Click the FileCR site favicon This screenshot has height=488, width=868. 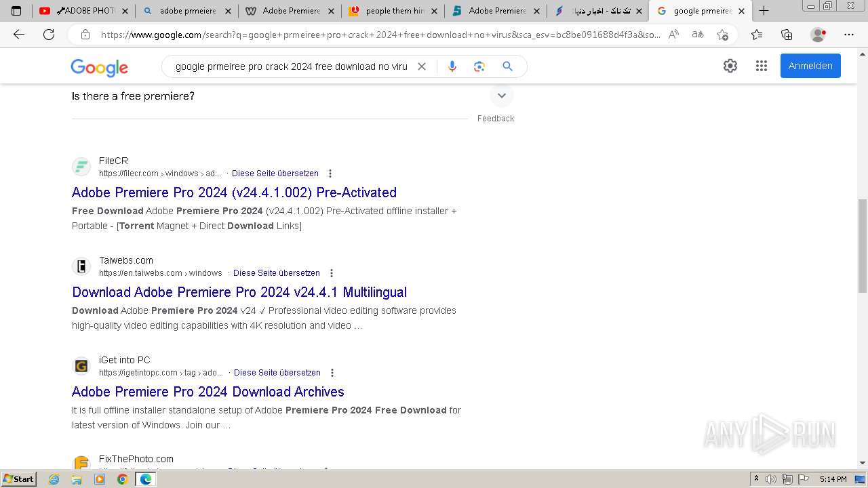tap(81, 167)
